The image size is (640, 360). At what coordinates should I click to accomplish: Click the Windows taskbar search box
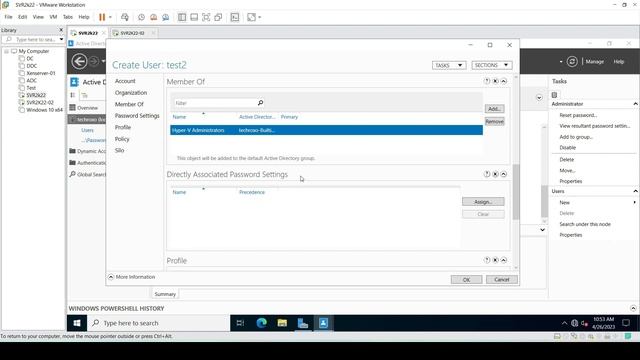coord(158,323)
